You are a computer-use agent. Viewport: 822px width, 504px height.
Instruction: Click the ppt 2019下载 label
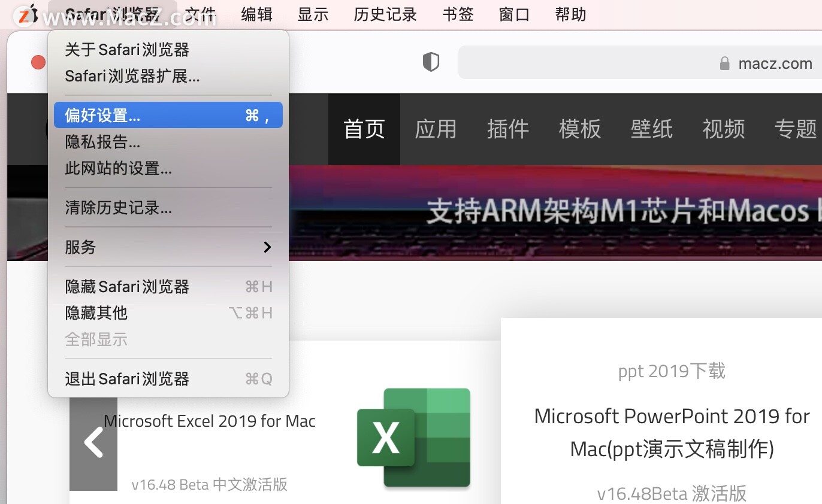point(672,371)
